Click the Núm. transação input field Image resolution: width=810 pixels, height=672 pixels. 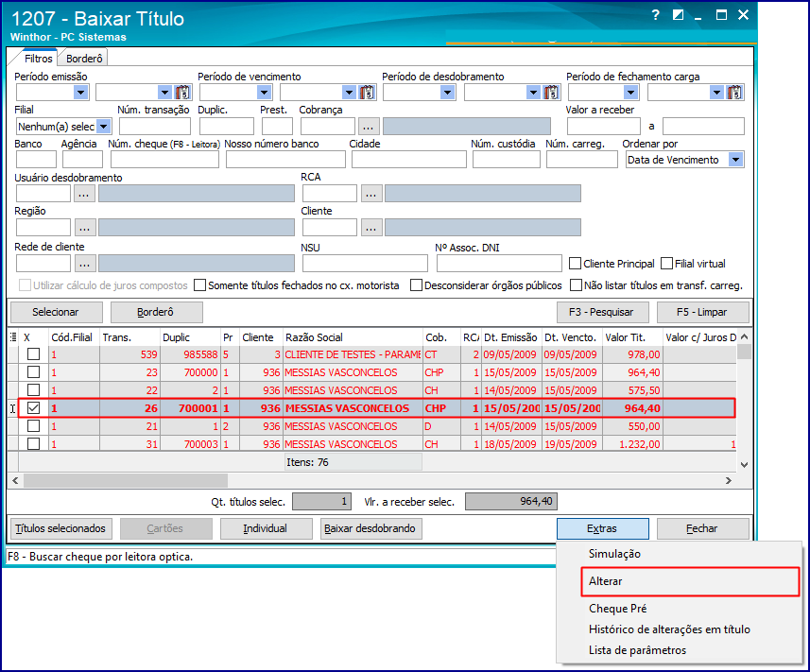[x=155, y=126]
